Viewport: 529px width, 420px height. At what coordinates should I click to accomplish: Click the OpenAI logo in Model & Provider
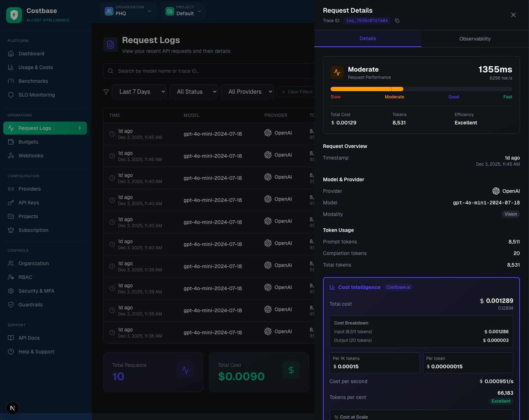[496, 191]
